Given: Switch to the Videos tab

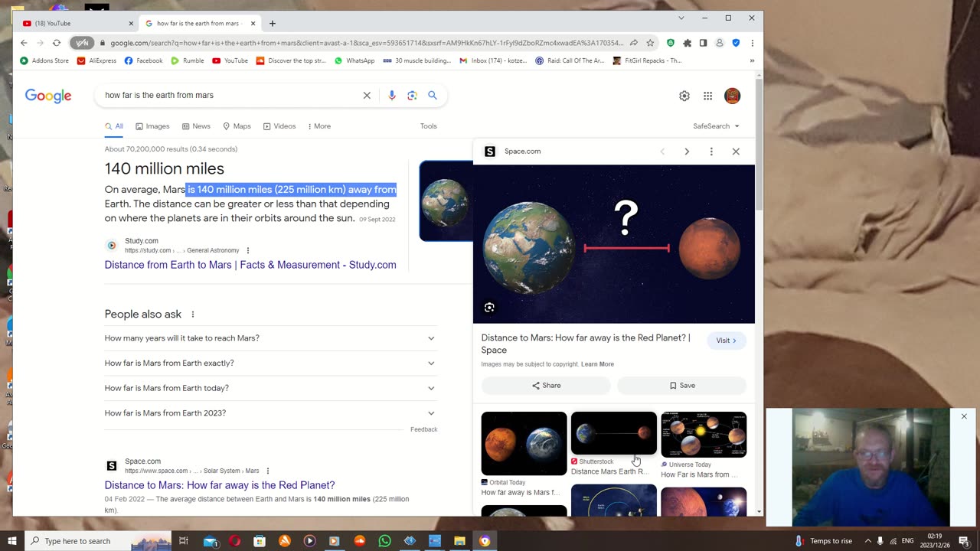Looking at the screenshot, I should click(x=279, y=126).
